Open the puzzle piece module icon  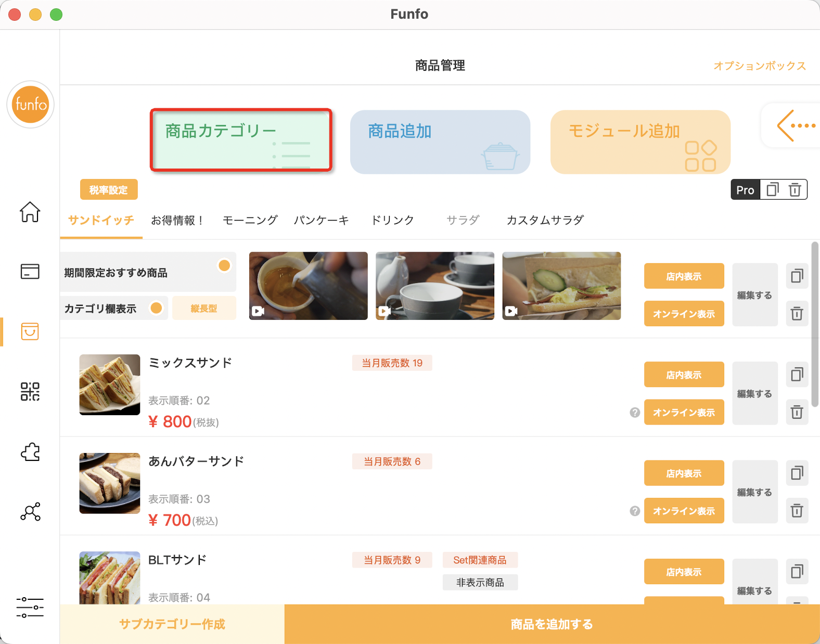(x=30, y=452)
